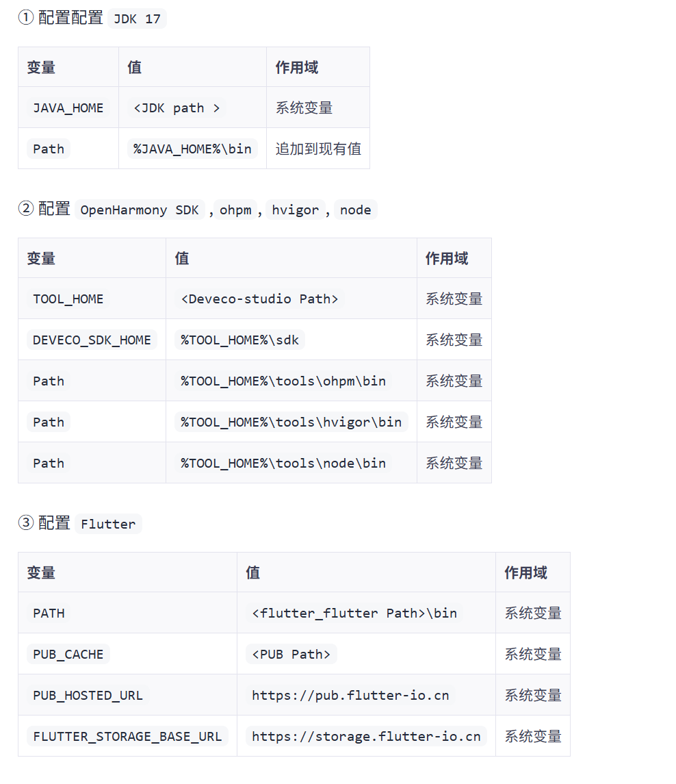
Task: Click the "OpenHarmony SDK" code label
Action: 140,210
